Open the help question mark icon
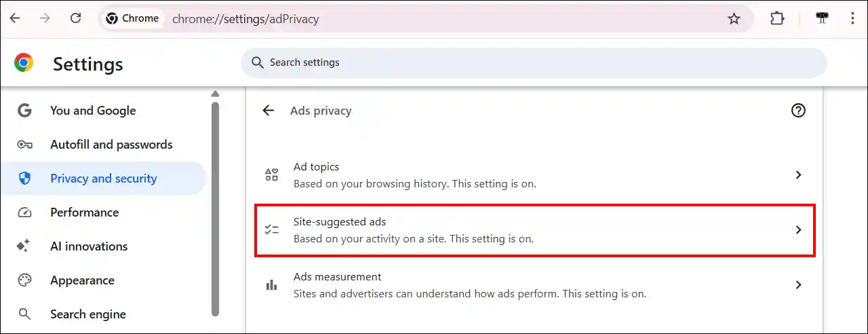This screenshot has width=868, height=334. (798, 111)
